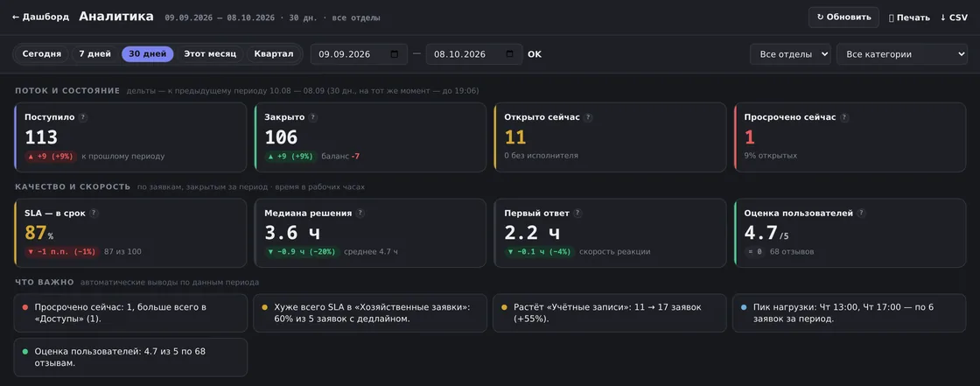Click the Аналитика page title
Screen dimensions: 980x386
pyautogui.click(x=116, y=17)
